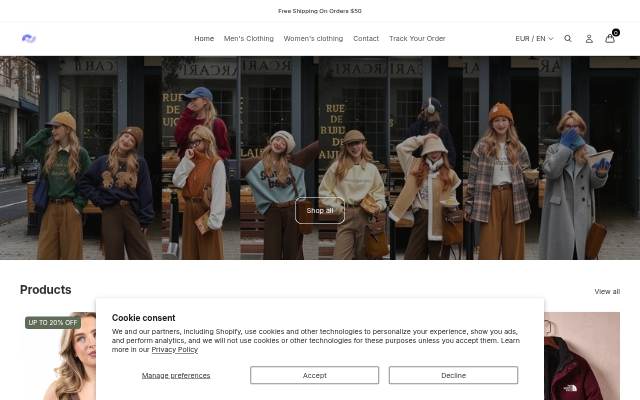Open Manage preferences link

click(x=176, y=375)
